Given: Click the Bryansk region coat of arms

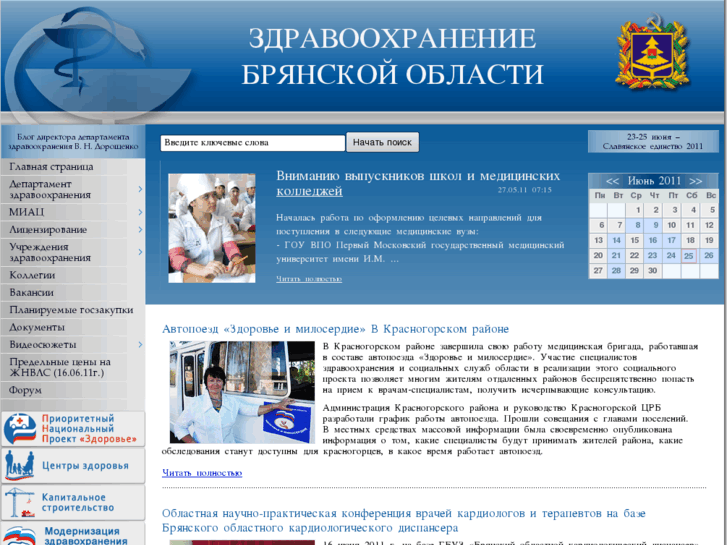Looking at the screenshot, I should click(653, 52).
